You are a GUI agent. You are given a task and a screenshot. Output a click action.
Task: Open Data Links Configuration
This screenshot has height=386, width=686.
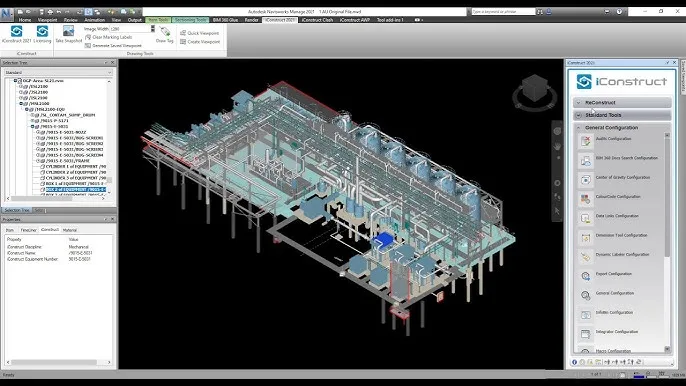617,216
